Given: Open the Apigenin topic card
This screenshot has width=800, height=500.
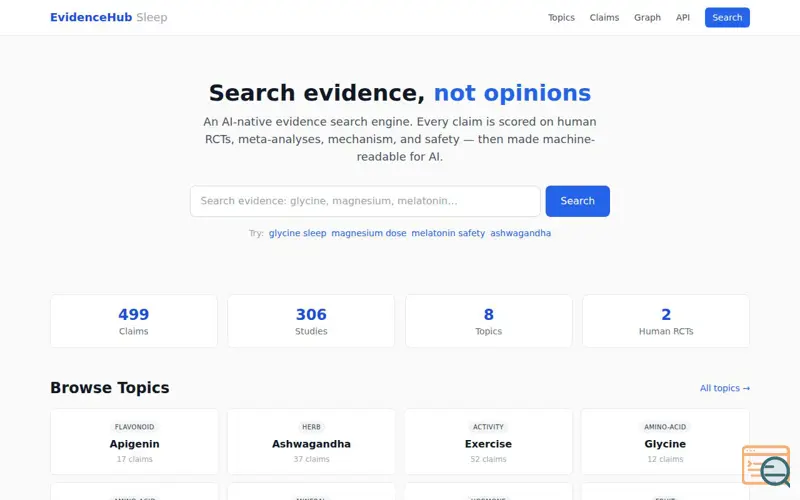Looking at the screenshot, I should tap(134, 442).
